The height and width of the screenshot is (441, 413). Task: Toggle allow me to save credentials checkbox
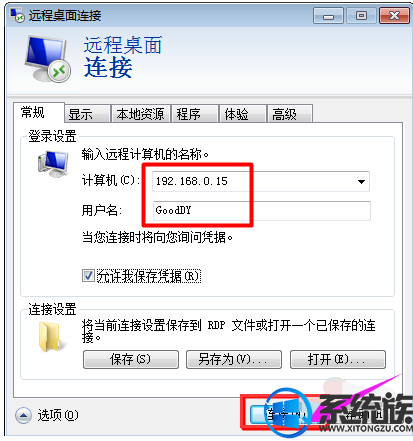pyautogui.click(x=88, y=276)
